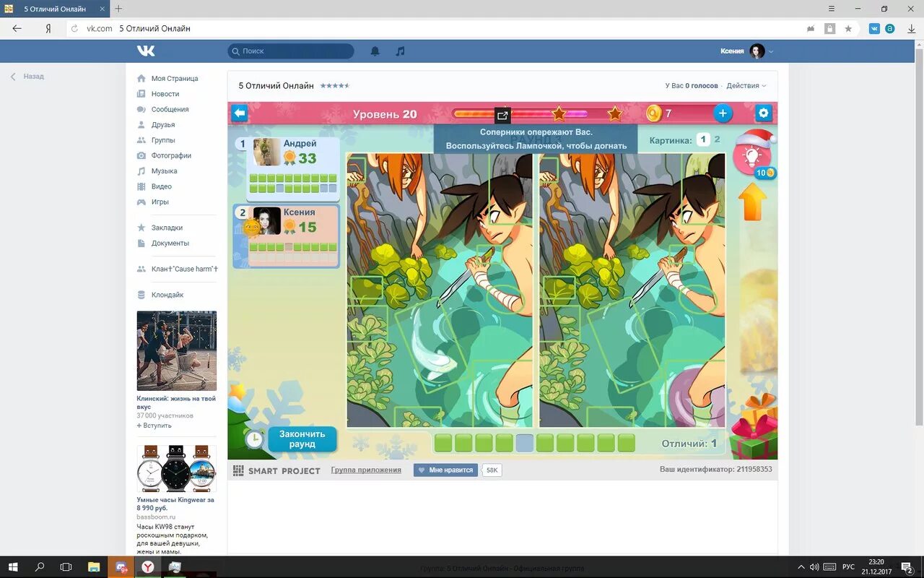
Task: Open Ксения profile menu in header
Action: [747, 51]
